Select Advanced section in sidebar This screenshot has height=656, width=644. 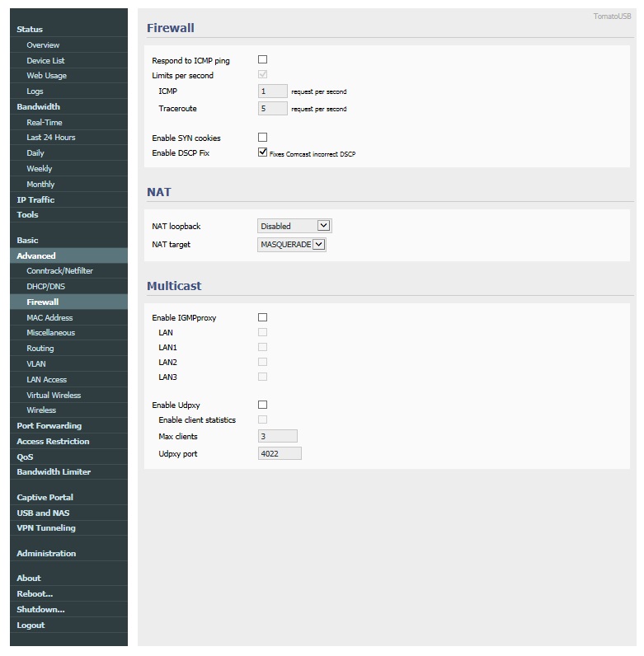(69, 255)
